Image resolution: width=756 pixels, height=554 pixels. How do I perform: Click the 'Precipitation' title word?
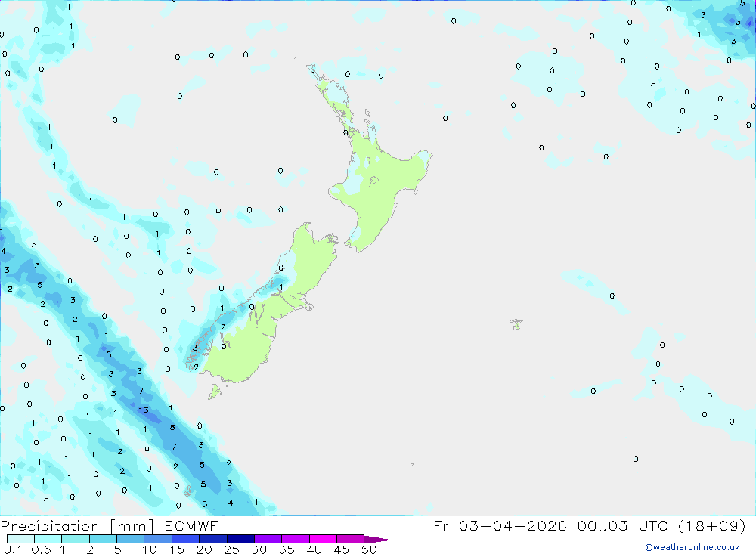pyautogui.click(x=50, y=526)
